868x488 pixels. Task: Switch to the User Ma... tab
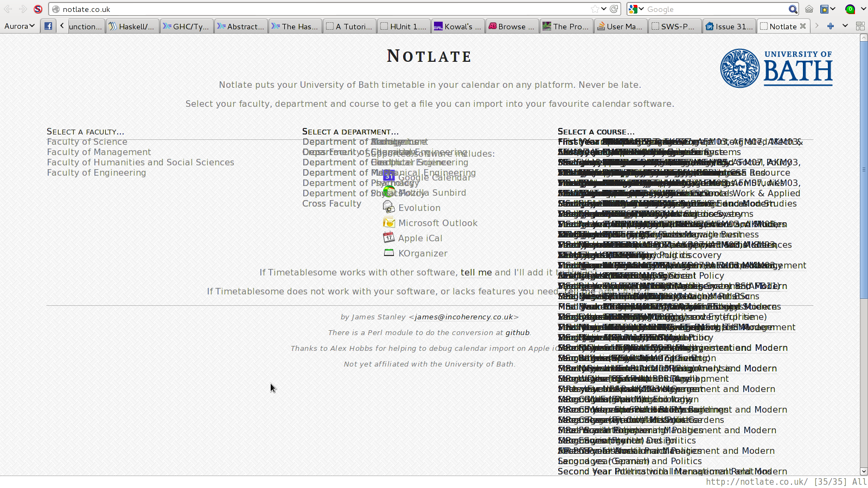click(x=620, y=26)
